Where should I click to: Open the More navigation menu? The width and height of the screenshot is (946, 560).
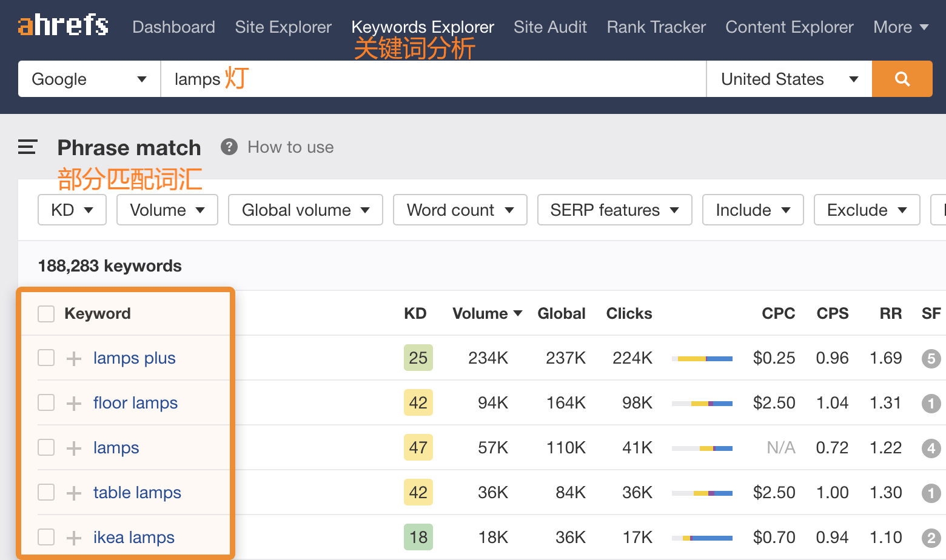pyautogui.click(x=901, y=27)
